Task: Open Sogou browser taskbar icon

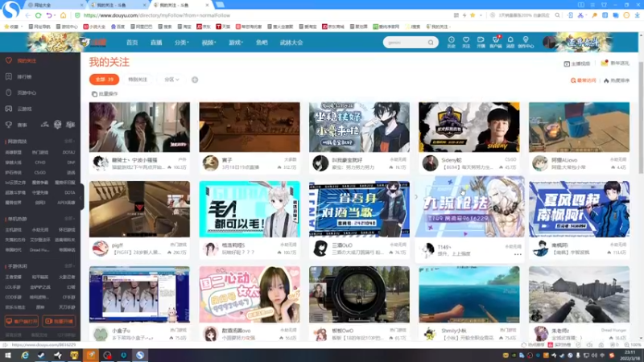Action: click(140, 356)
